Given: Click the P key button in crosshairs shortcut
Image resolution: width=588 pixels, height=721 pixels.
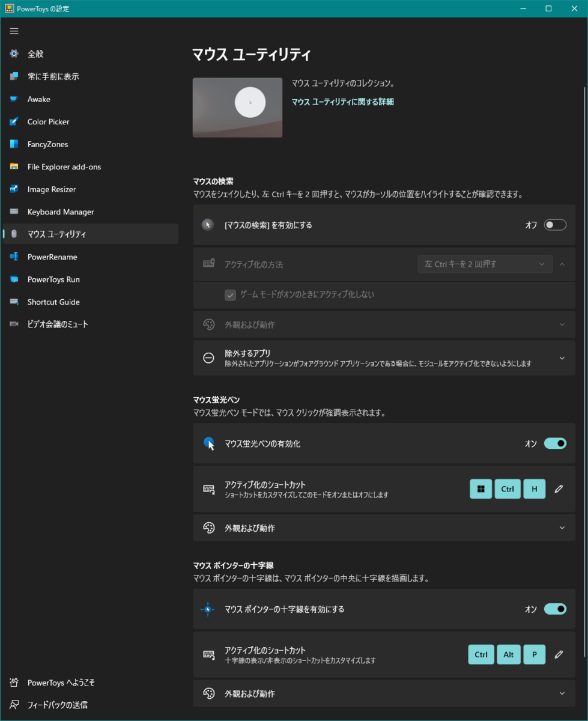Looking at the screenshot, I should point(535,654).
